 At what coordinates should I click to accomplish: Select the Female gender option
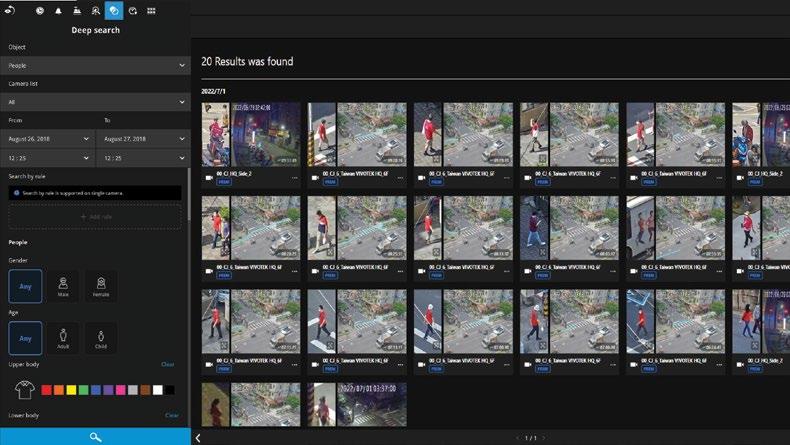(x=101, y=286)
